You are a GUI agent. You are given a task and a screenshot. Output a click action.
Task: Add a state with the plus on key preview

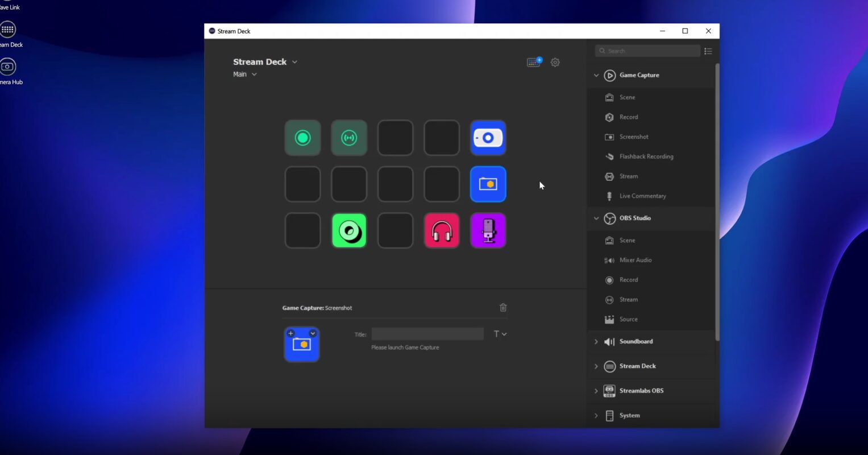click(291, 333)
